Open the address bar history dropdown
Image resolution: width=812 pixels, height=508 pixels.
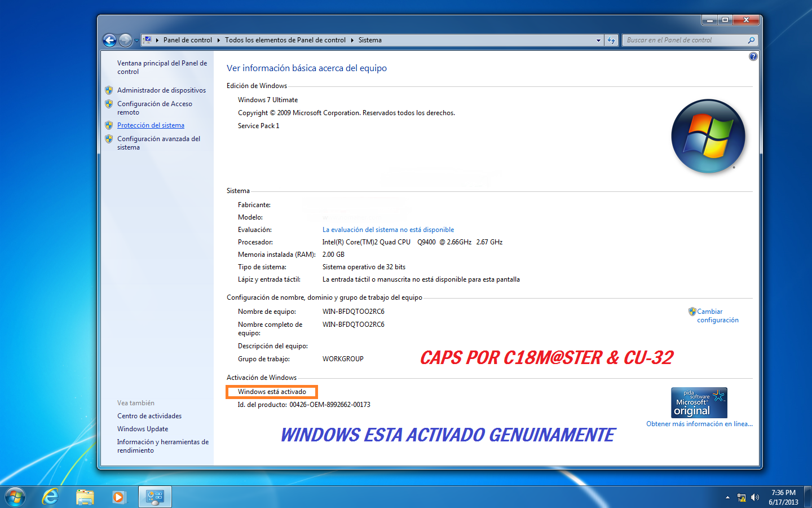pyautogui.click(x=598, y=41)
